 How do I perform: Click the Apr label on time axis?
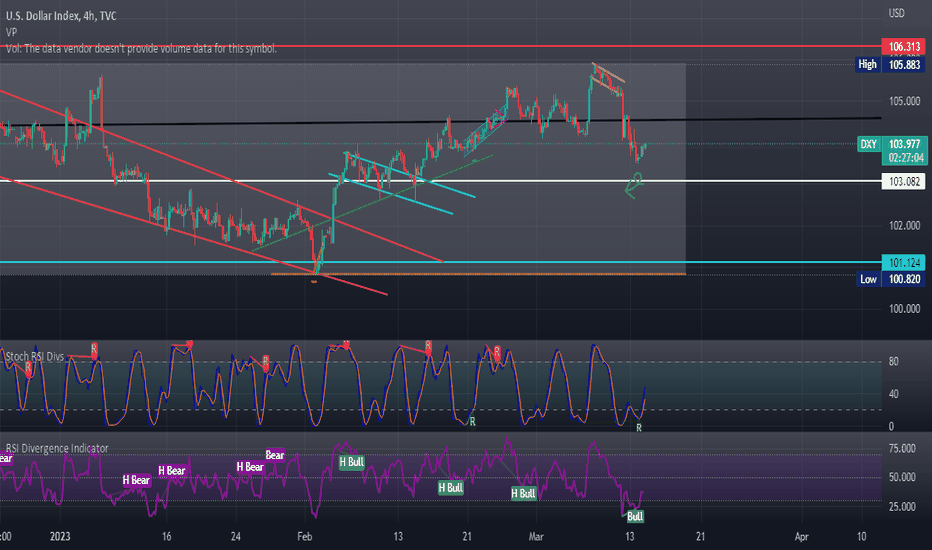click(801, 536)
